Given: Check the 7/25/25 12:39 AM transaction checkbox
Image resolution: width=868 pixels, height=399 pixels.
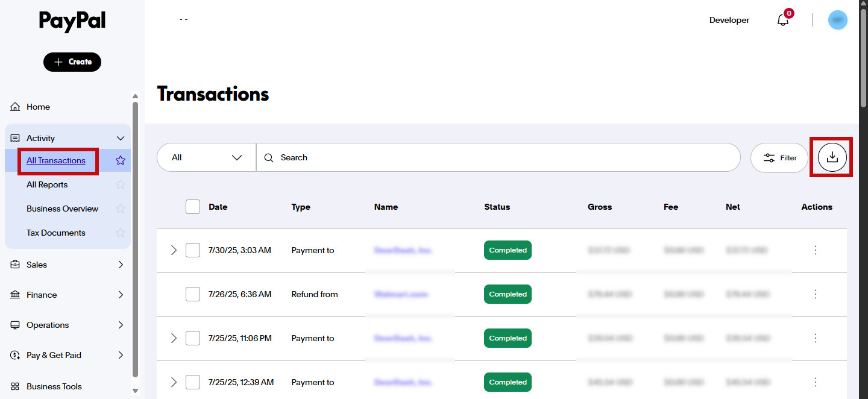Looking at the screenshot, I should pos(193,382).
